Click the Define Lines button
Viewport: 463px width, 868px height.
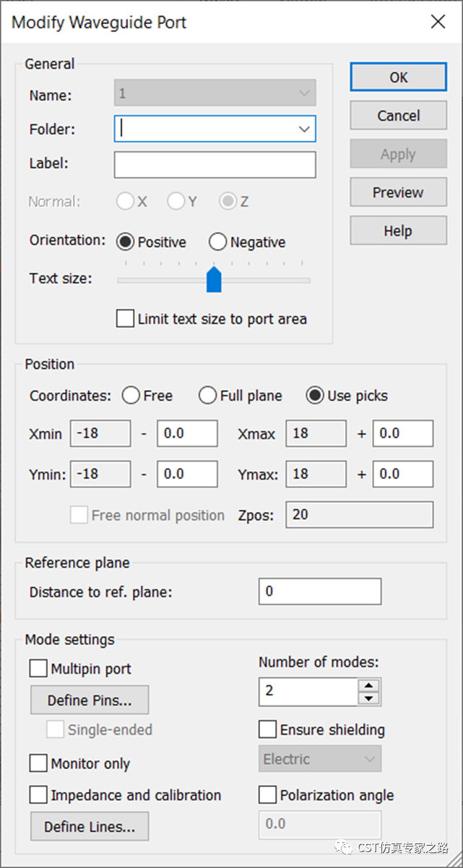pos(90,827)
